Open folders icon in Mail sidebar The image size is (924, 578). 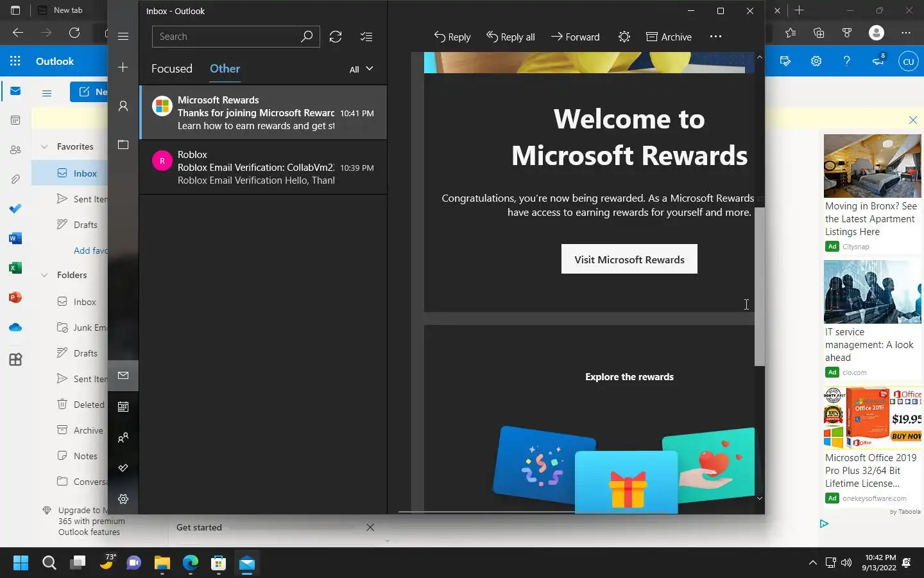point(123,144)
